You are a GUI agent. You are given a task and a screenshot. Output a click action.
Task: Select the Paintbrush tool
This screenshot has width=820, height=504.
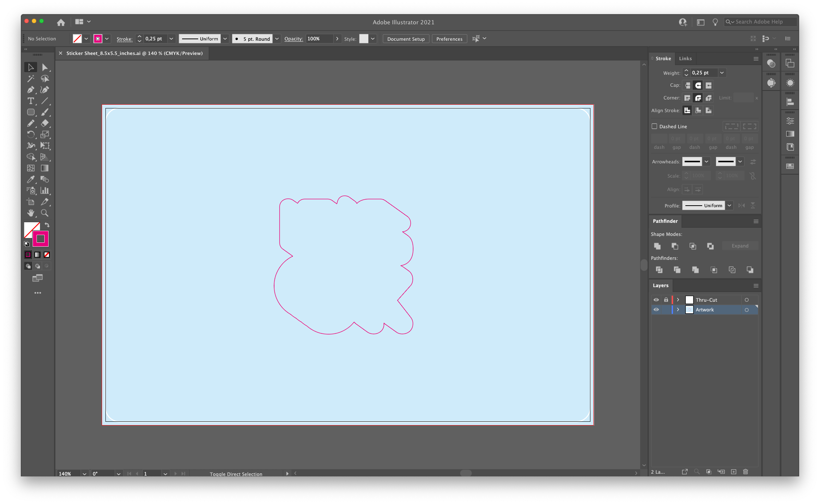point(45,112)
